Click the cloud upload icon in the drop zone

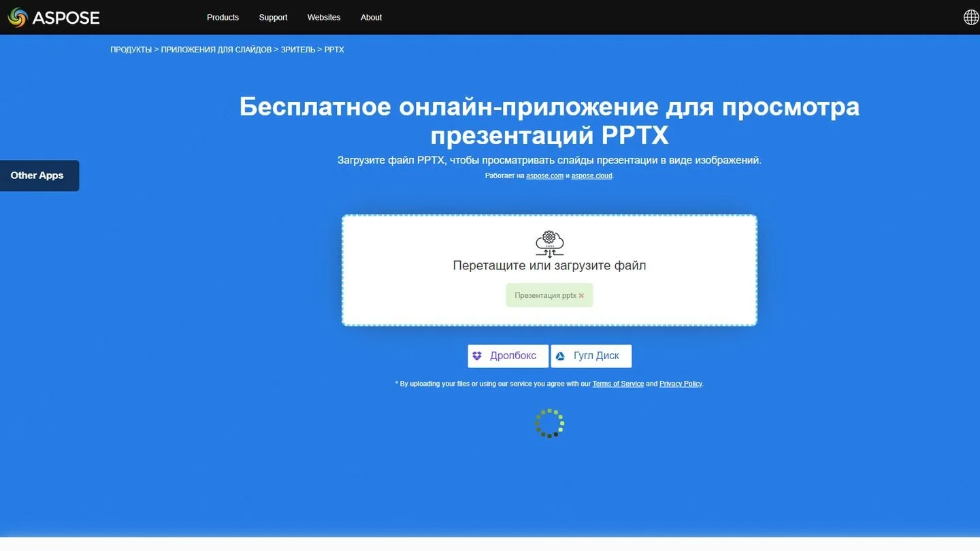(549, 244)
